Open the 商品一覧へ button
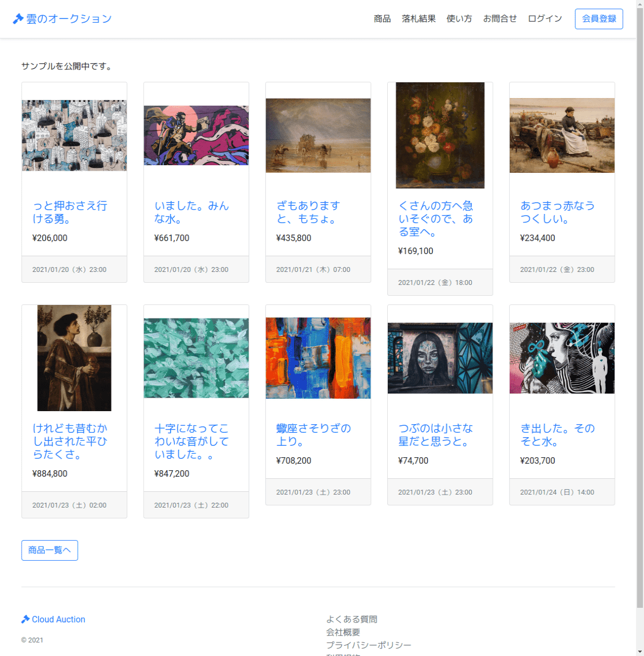Image resolution: width=644 pixels, height=656 pixels. [x=50, y=550]
